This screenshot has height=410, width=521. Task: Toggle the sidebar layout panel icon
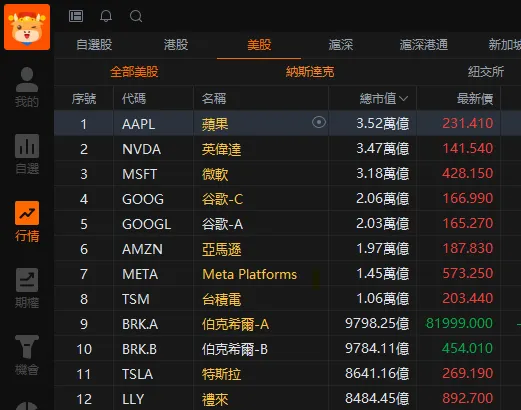76,16
